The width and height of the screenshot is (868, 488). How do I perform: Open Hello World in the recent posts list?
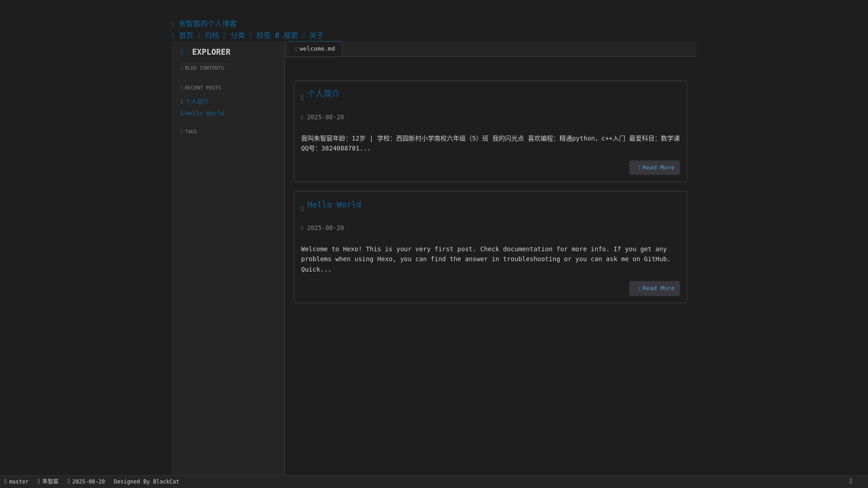(204, 113)
